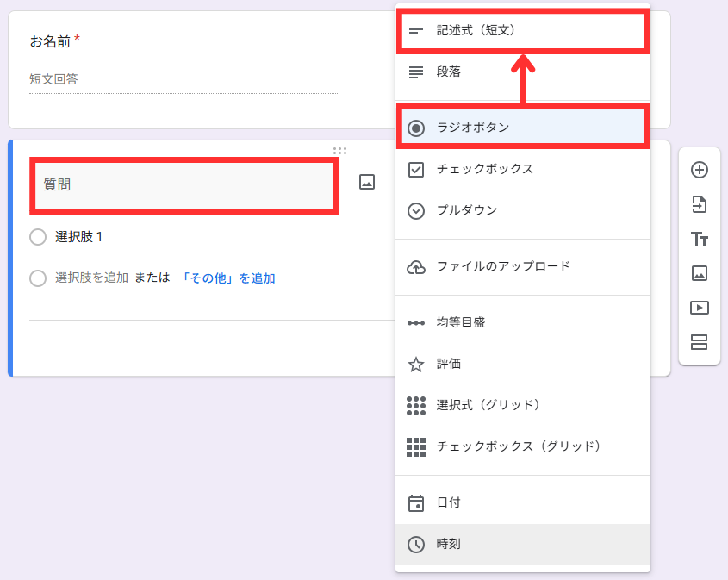
Task: Choose チェックボックス from the type menu
Action: [x=523, y=169]
